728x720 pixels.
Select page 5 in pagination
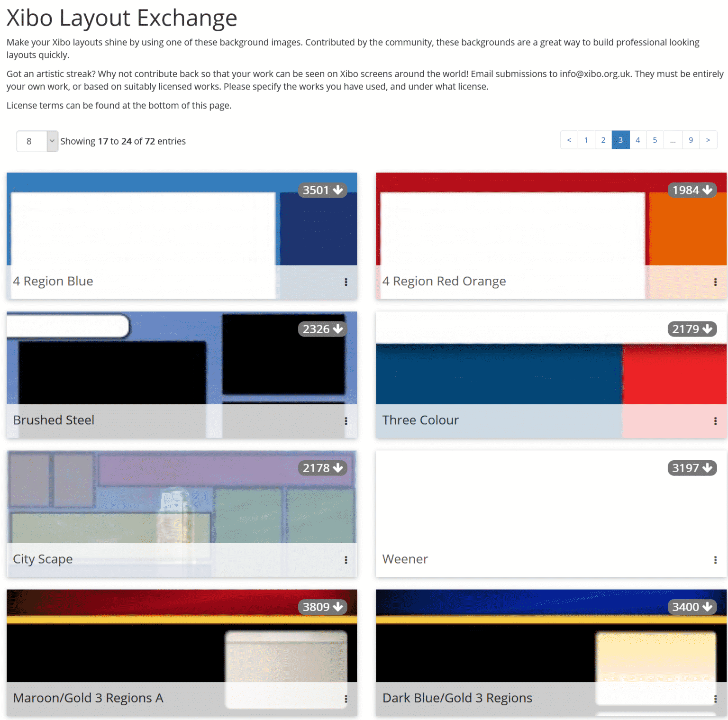coord(655,140)
